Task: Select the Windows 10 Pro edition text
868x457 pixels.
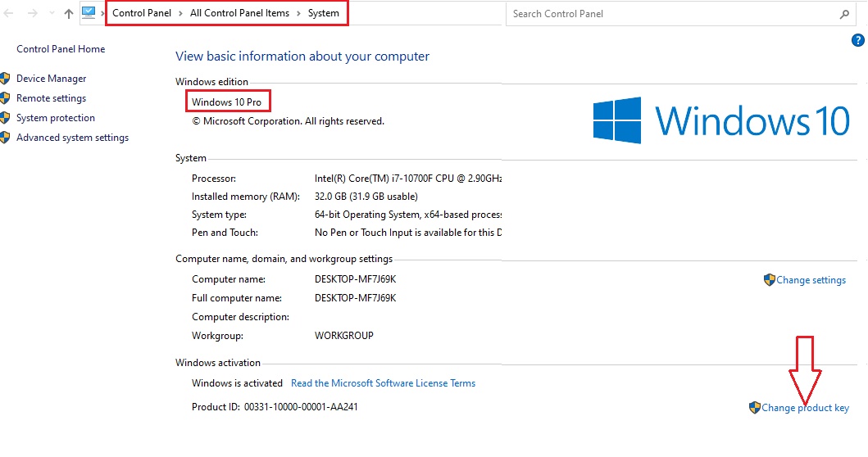Action: 226,102
